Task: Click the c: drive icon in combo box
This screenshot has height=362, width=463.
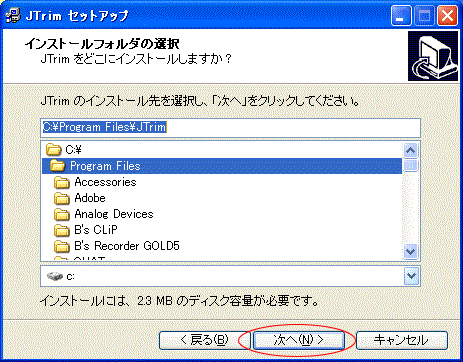Action: pos(55,276)
